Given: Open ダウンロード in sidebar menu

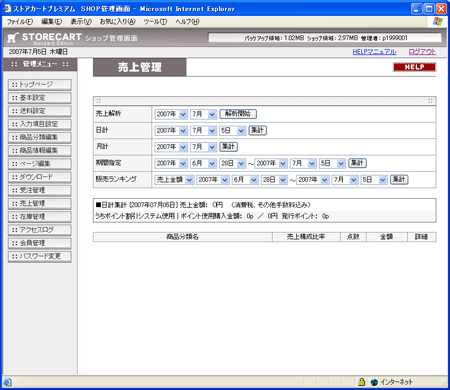Looking at the screenshot, I should point(40,177).
